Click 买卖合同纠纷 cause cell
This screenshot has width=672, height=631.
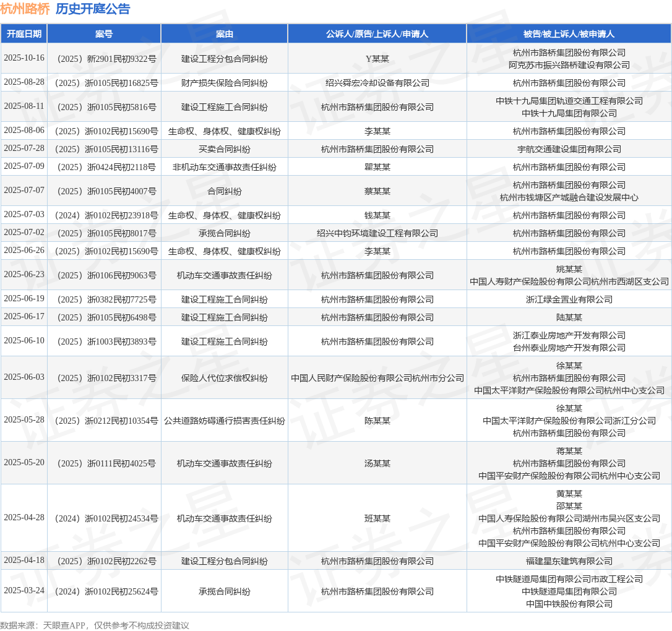click(224, 149)
